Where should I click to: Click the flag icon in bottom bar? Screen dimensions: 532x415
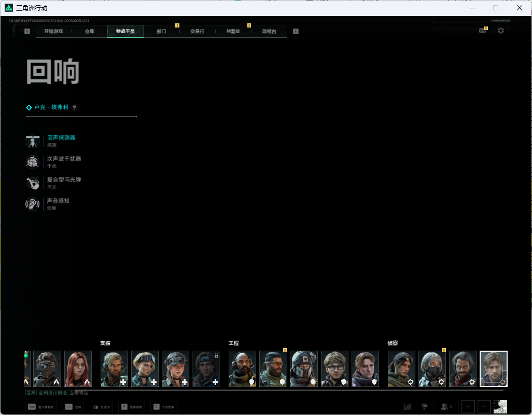pyautogui.click(x=425, y=407)
